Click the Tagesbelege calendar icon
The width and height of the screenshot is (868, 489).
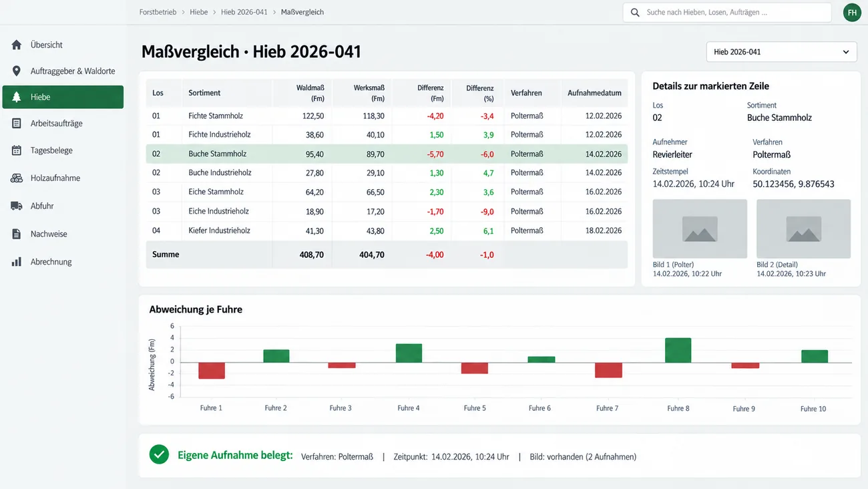[x=17, y=150]
